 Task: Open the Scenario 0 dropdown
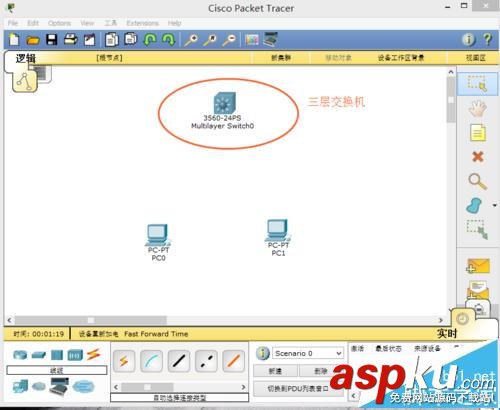point(308,353)
